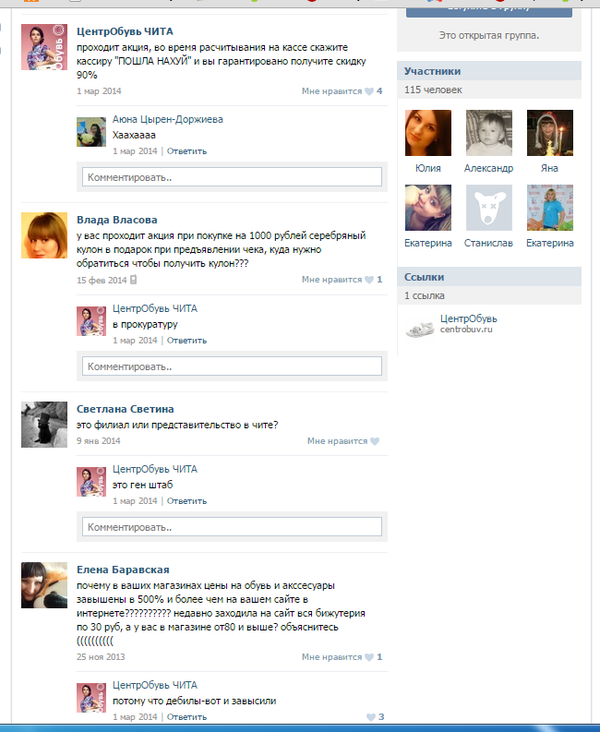
Task: Like the comment 'потому что дебилы' with its heart icon
Action: click(x=371, y=717)
